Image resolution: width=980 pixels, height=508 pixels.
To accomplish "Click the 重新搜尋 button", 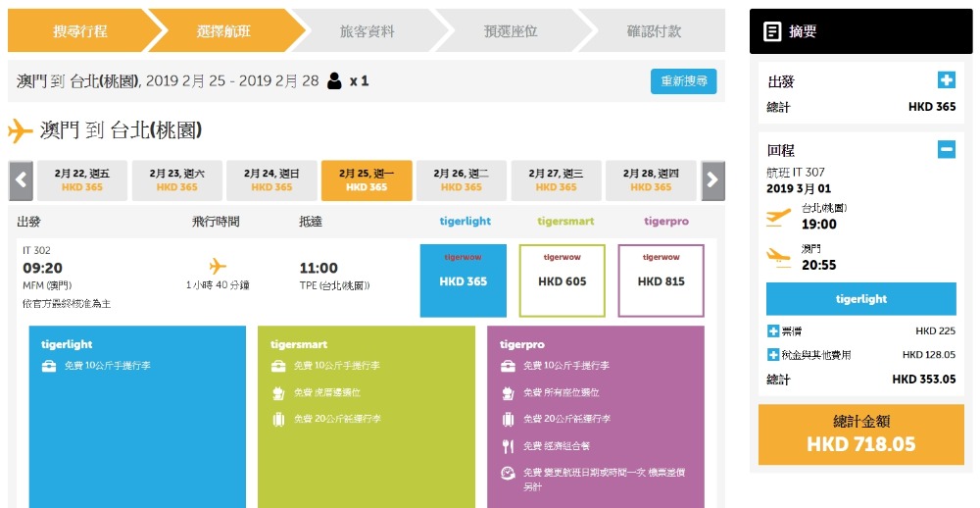I will tap(684, 81).
